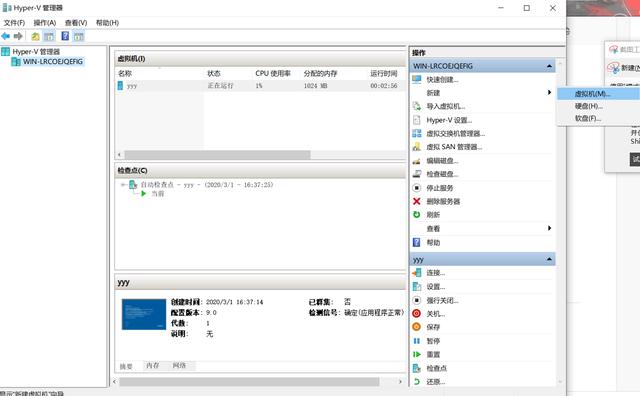The image size is (640, 396).
Task: Select the WIN-LRCOEJQEFIG server tree node
Action: (53, 62)
